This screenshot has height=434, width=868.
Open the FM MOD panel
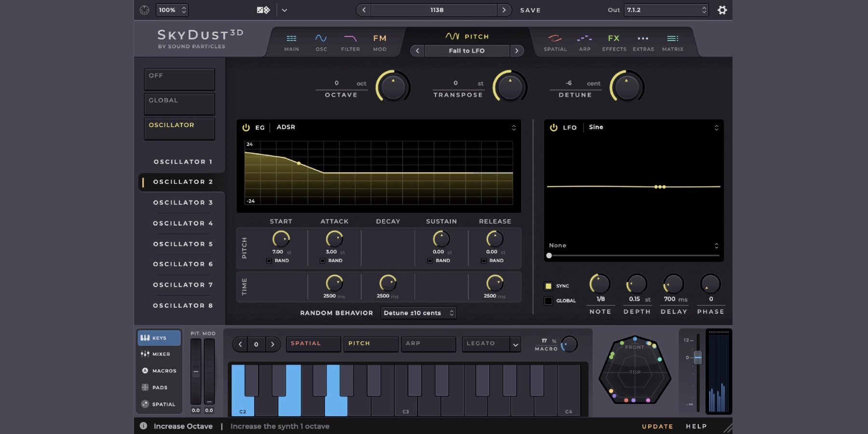(x=380, y=41)
